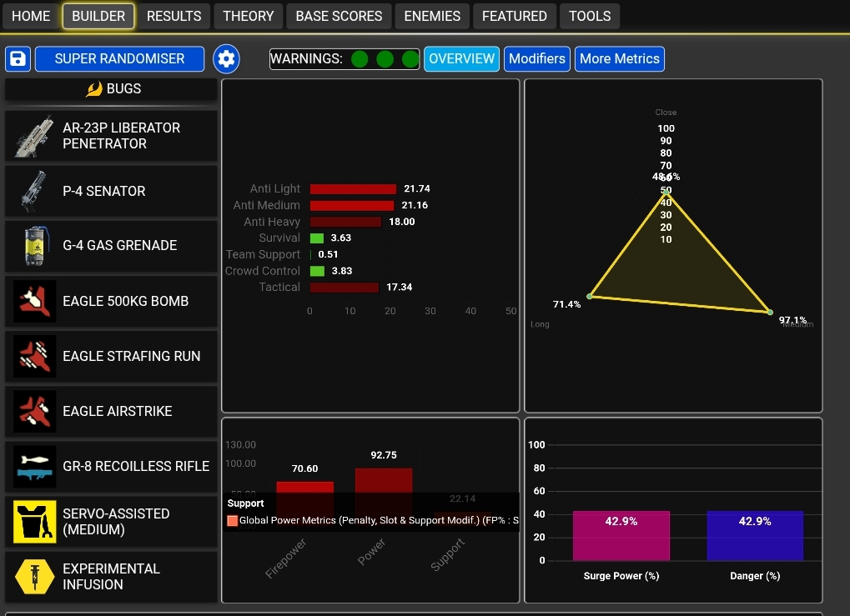The height and width of the screenshot is (616, 850).
Task: Click the third green warning indicator
Action: point(410,58)
